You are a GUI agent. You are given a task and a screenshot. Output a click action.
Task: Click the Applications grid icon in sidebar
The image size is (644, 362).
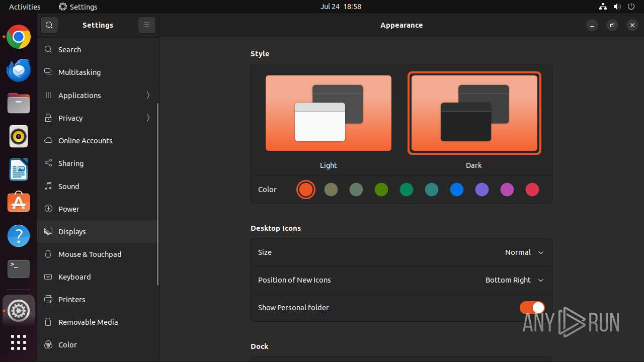(x=48, y=95)
